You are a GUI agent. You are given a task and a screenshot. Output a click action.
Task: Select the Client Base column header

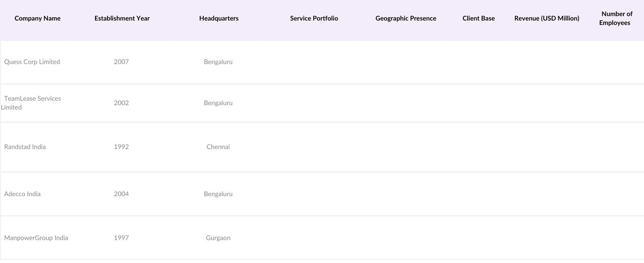479,19
